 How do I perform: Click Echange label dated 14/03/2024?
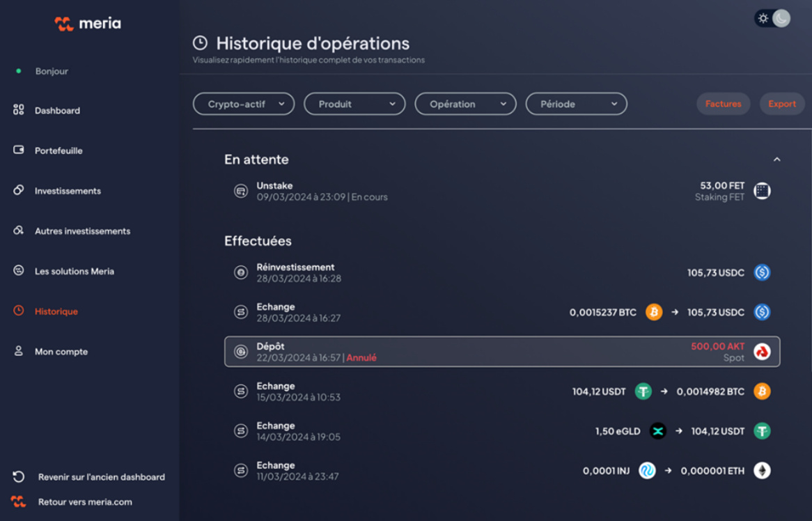276,426
